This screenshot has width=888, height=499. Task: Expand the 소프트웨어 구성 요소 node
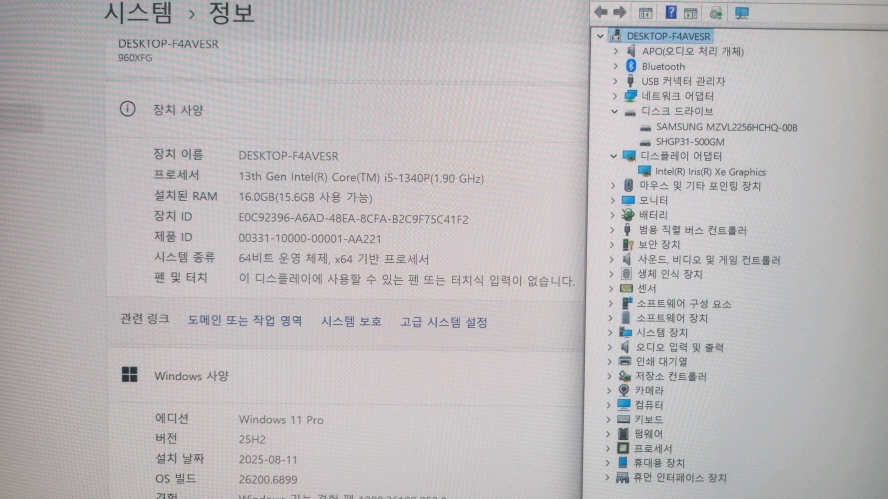[x=610, y=303]
